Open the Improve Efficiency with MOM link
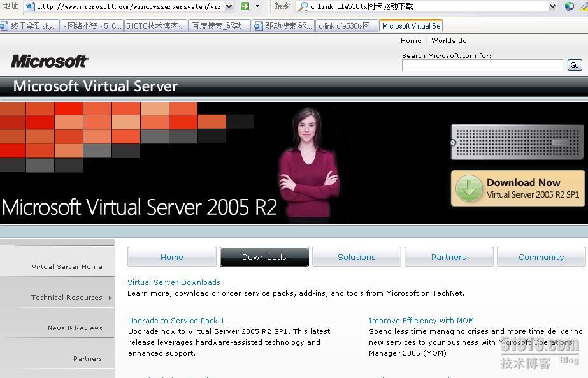 pos(421,321)
